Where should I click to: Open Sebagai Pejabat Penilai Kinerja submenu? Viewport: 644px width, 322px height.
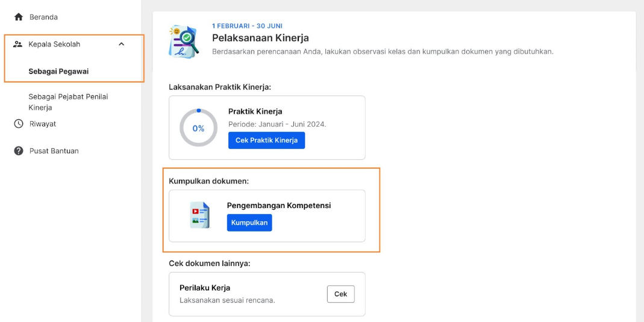pos(68,103)
